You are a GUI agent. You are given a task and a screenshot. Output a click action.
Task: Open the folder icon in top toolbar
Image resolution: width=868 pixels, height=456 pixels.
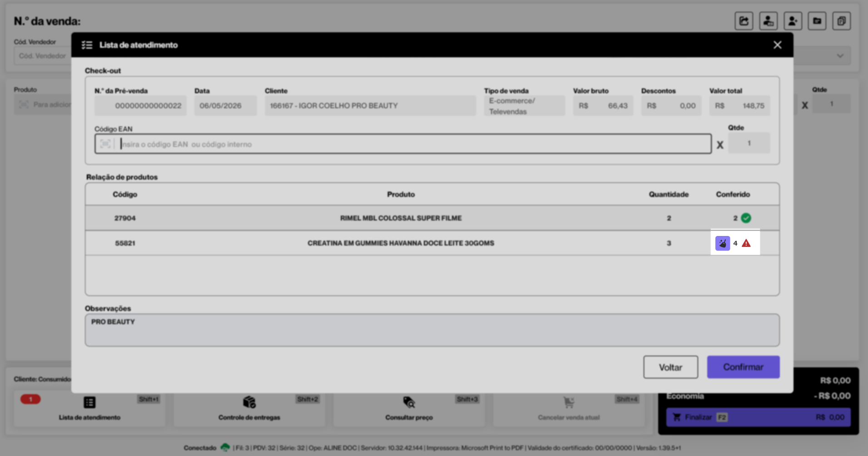pyautogui.click(x=817, y=21)
